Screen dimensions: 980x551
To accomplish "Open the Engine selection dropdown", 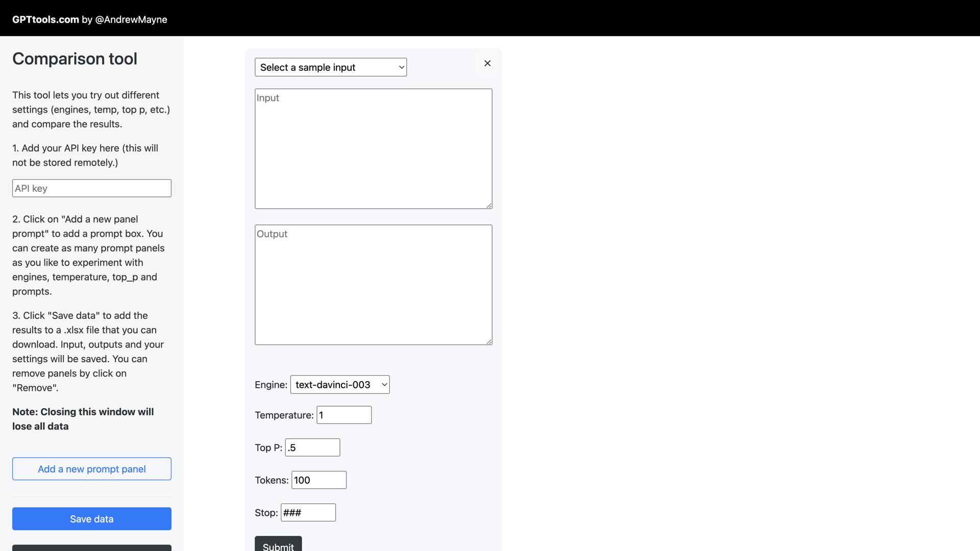I will [339, 384].
